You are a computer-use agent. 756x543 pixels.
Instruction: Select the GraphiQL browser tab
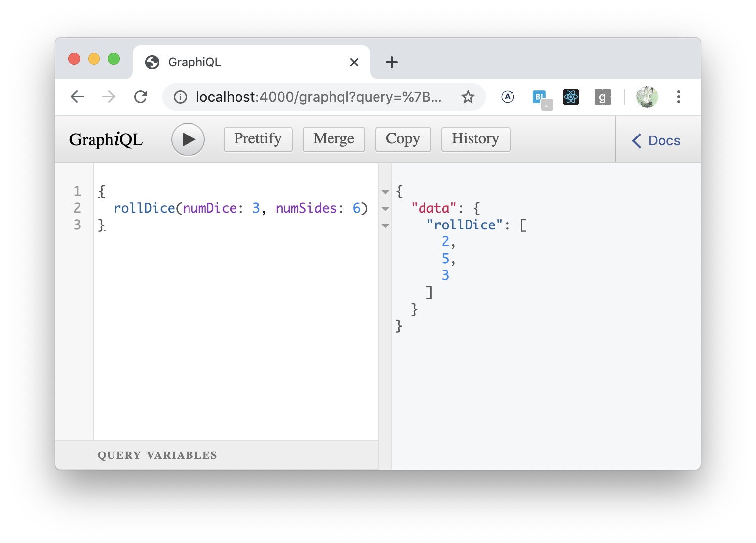(251, 62)
